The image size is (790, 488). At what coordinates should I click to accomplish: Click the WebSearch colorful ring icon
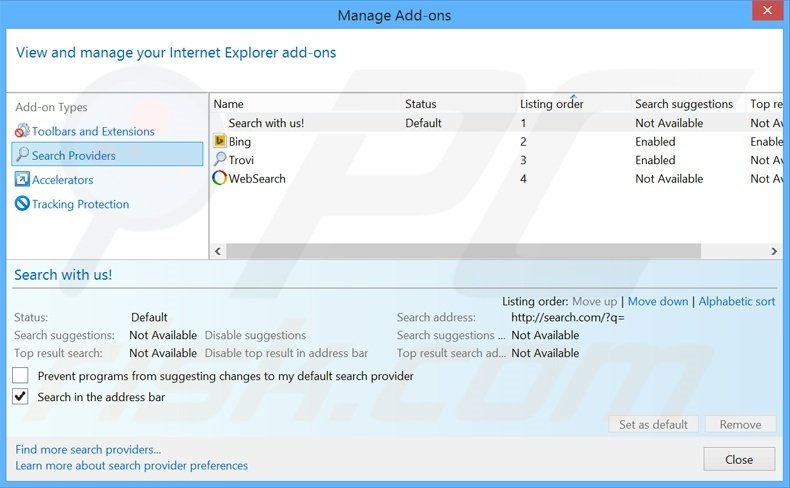[x=220, y=178]
